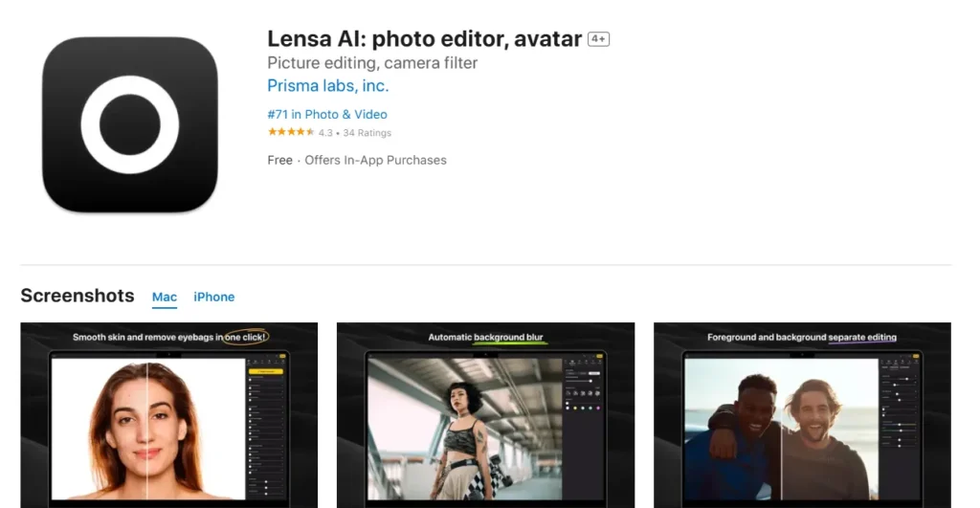
Task: Click the star rating icons
Action: click(x=291, y=132)
